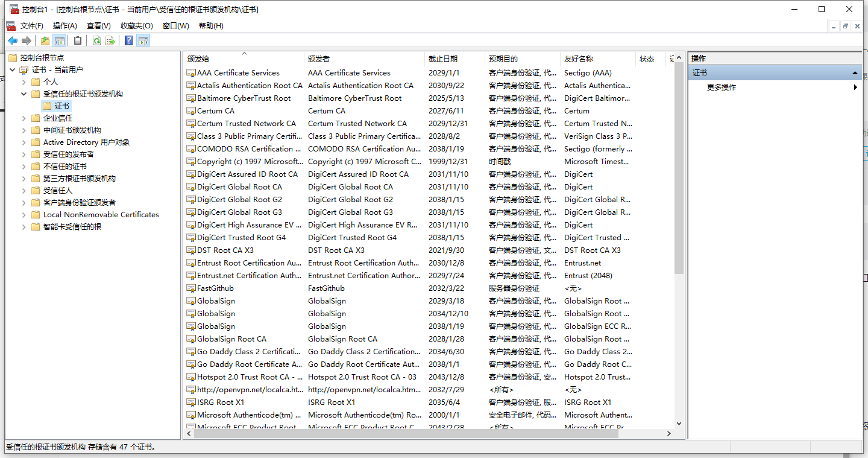Click the green Refresh toolbar icon
The height and width of the screenshot is (458, 868).
click(96, 40)
